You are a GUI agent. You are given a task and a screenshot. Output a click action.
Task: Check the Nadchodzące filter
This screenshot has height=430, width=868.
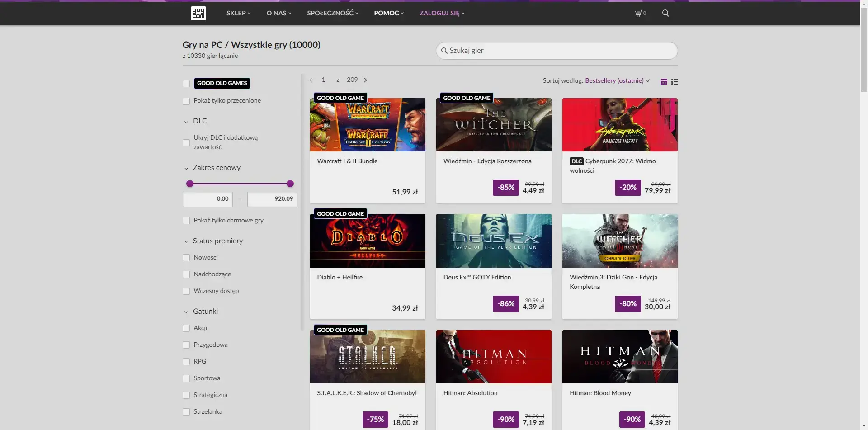[186, 274]
